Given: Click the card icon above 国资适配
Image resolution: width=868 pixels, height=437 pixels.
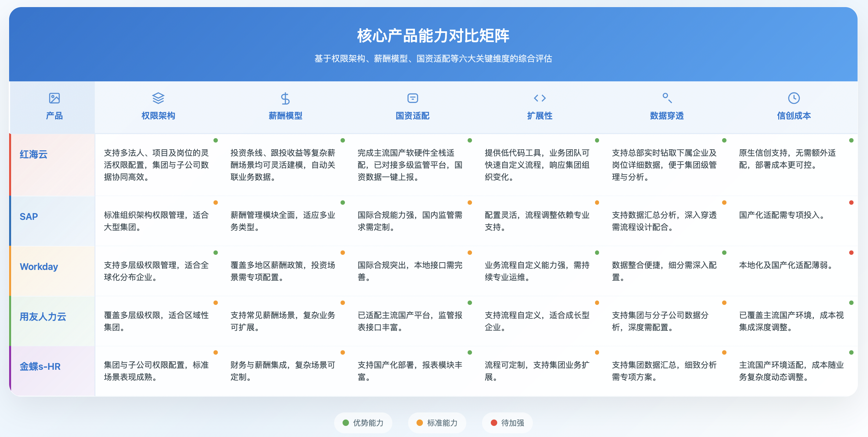Looking at the screenshot, I should (412, 98).
